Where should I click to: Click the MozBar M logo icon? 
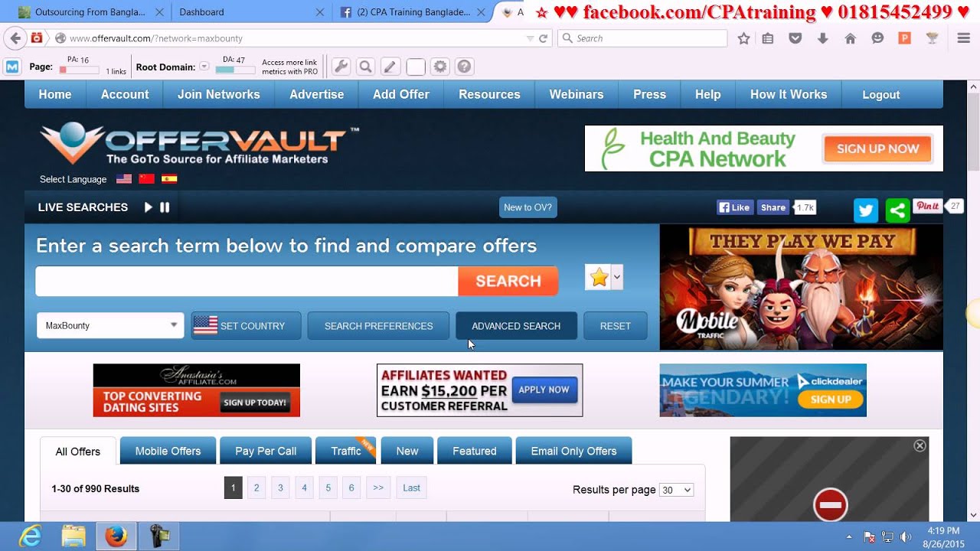point(12,67)
